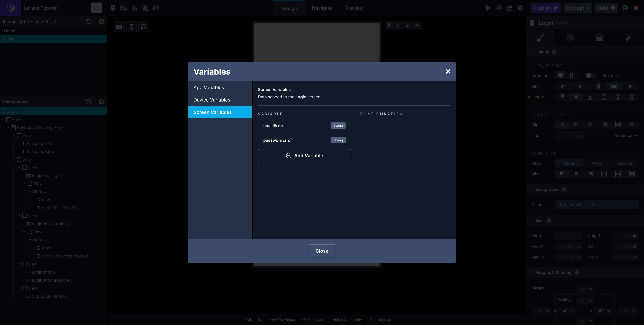Click the Publish button
Viewport: 644px width, 325px height.
pos(546,8)
